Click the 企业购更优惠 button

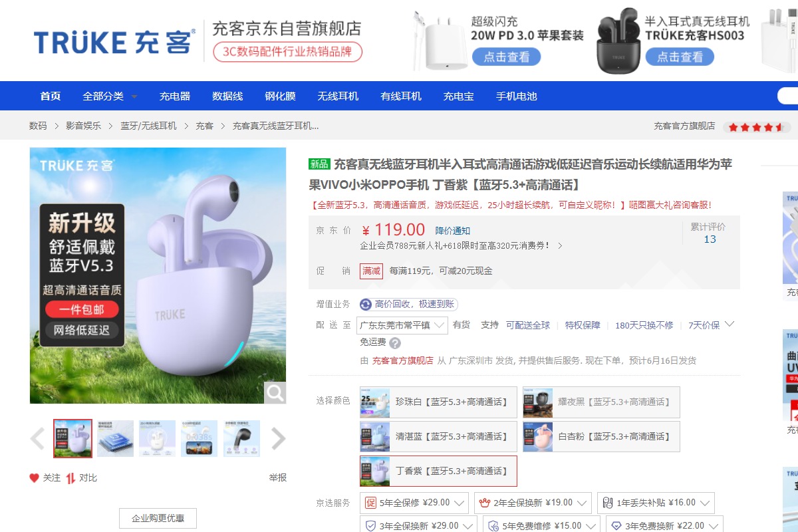pyautogui.click(x=158, y=519)
